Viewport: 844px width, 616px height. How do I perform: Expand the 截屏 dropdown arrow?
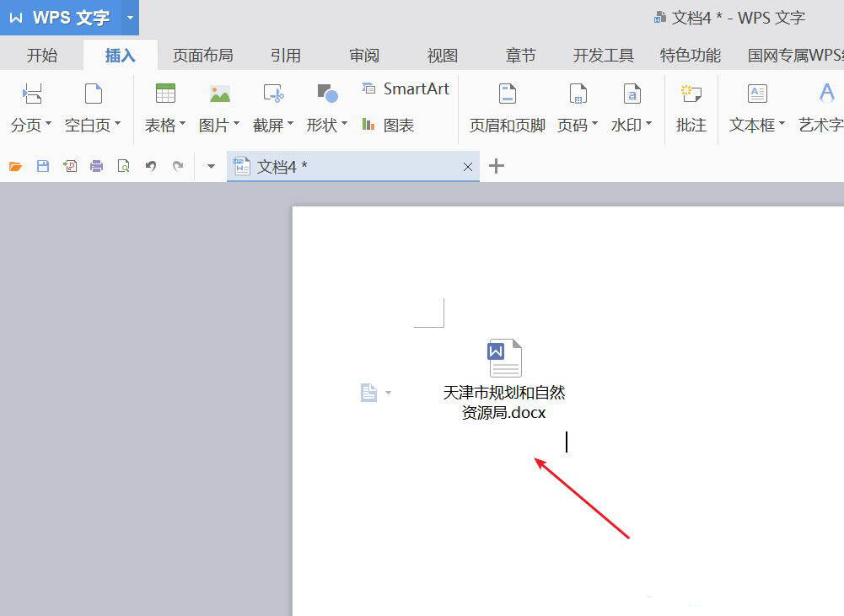pyautogui.click(x=290, y=124)
